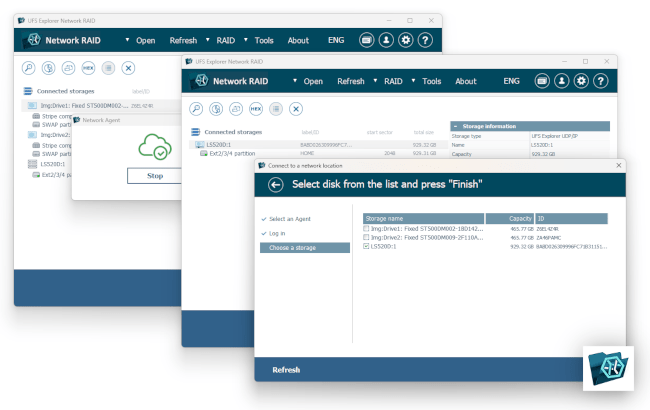Screen dimensions: 650x410
Task: Open the Tools menu in the front window
Action: (432, 81)
